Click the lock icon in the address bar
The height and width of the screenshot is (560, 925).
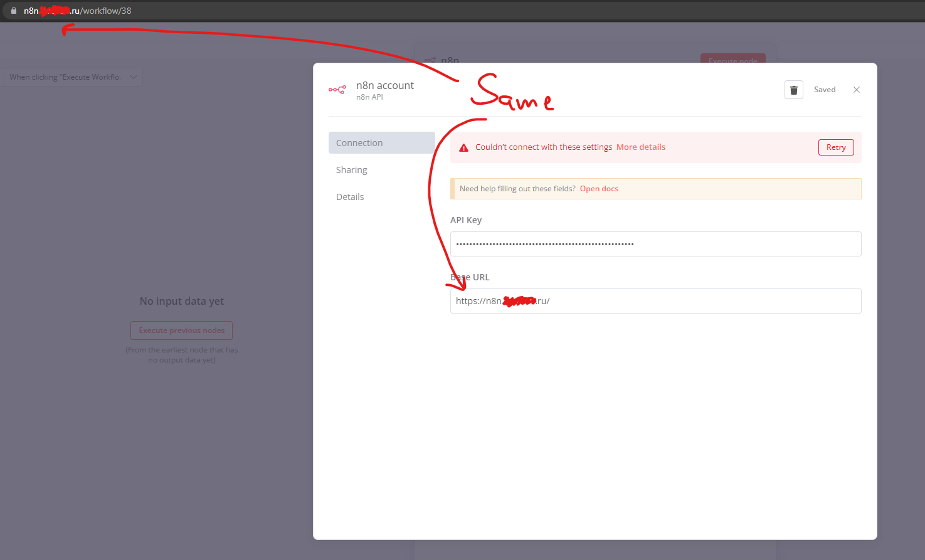[x=14, y=11]
